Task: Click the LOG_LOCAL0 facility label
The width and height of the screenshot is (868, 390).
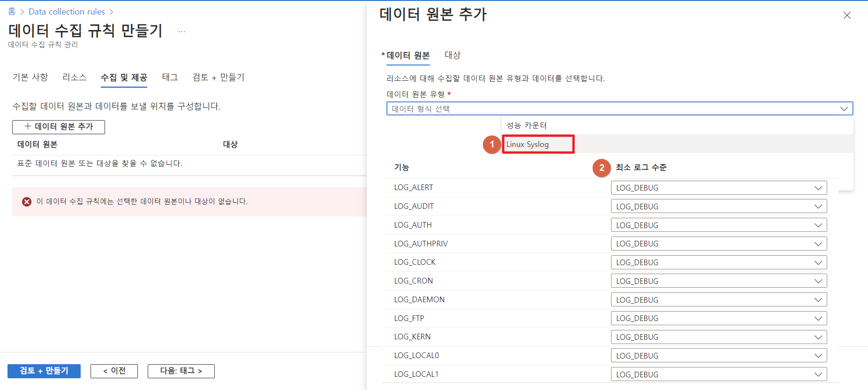Action: 416,356
